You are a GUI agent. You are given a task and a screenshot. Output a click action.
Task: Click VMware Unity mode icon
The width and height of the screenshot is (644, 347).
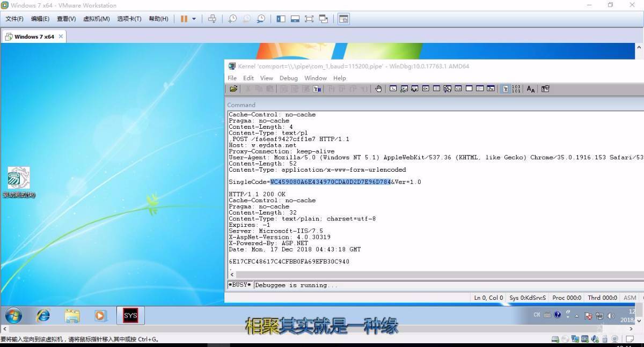pyautogui.click(x=324, y=19)
